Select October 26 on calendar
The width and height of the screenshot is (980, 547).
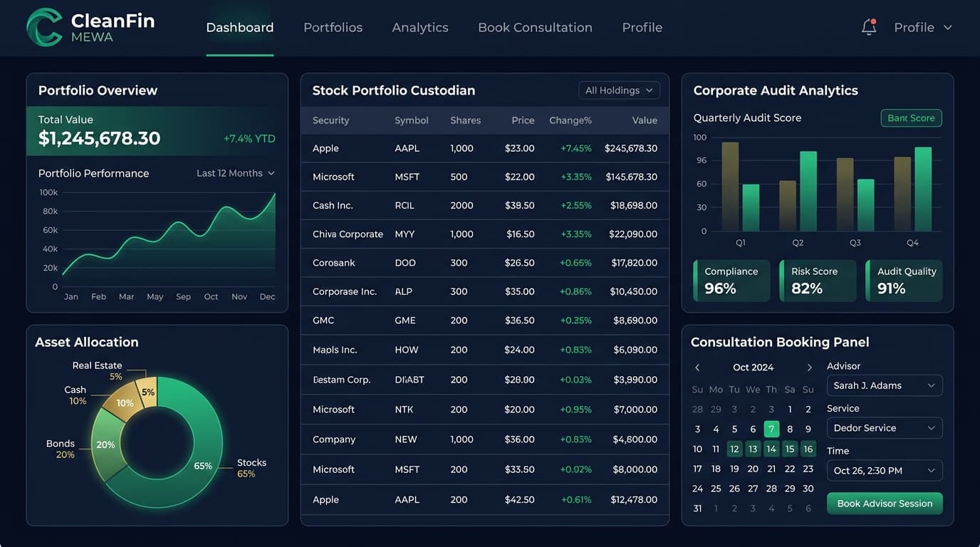click(x=734, y=489)
